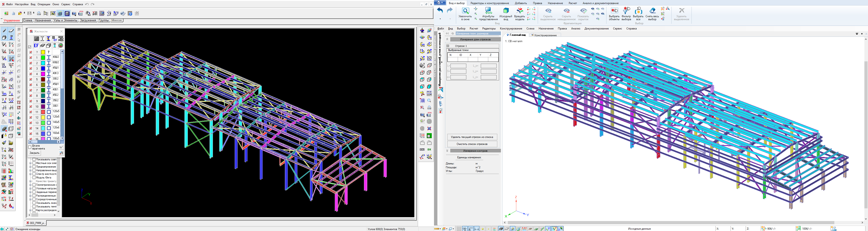Select the hatched section icon in Жесткости panel
This screenshot has width=868, height=231.
click(x=36, y=39)
